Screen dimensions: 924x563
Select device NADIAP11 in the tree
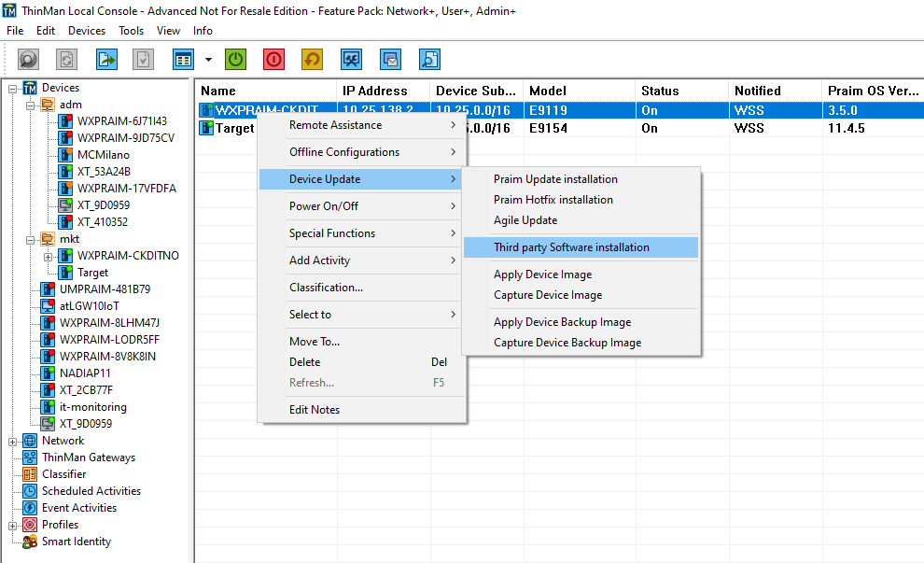coord(85,373)
